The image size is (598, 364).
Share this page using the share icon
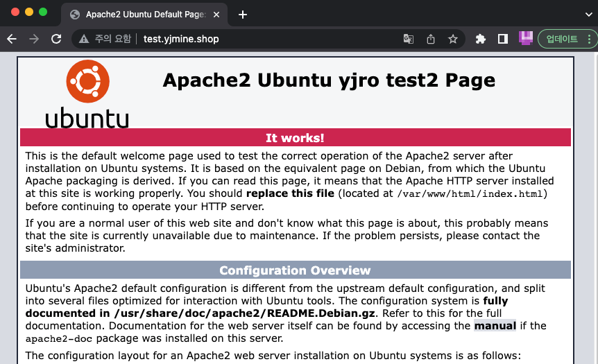pyautogui.click(x=431, y=39)
